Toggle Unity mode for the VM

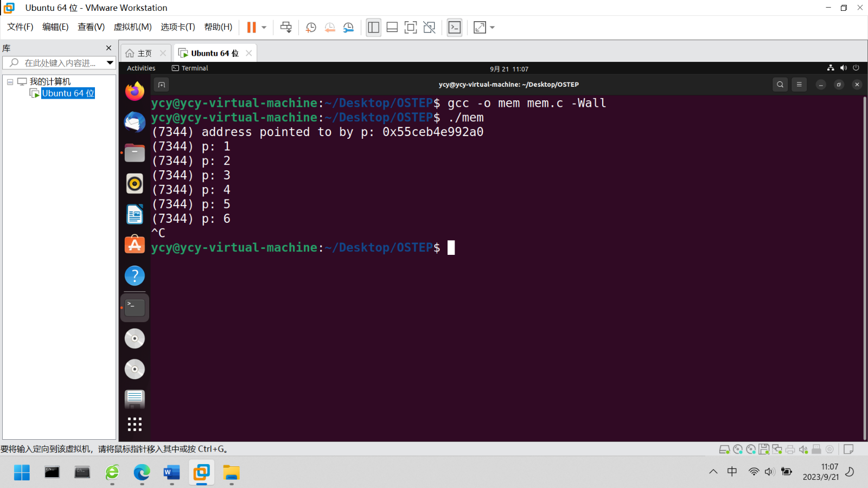[x=429, y=27]
